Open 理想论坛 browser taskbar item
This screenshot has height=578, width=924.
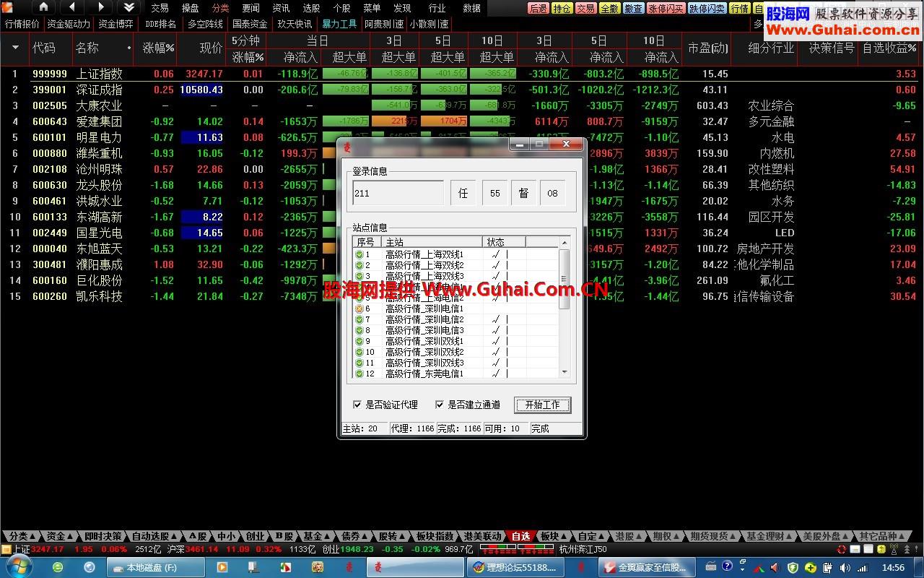[x=517, y=568]
